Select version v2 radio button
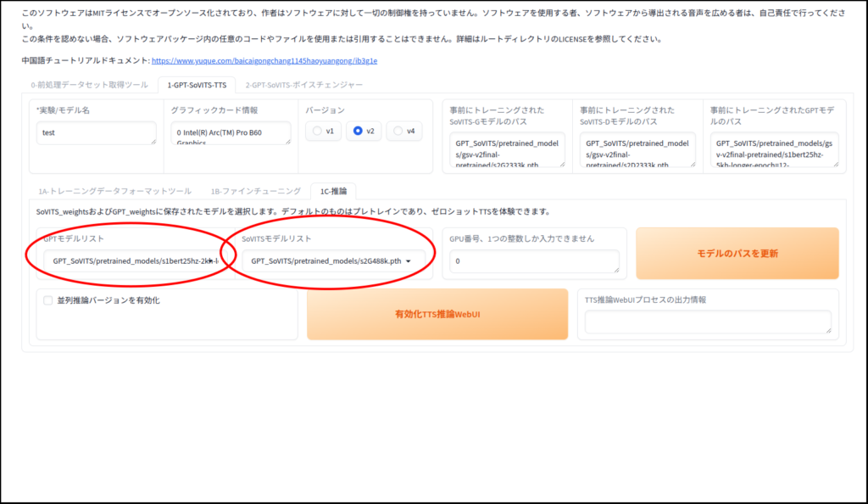The height and width of the screenshot is (504, 868). pyautogui.click(x=364, y=132)
